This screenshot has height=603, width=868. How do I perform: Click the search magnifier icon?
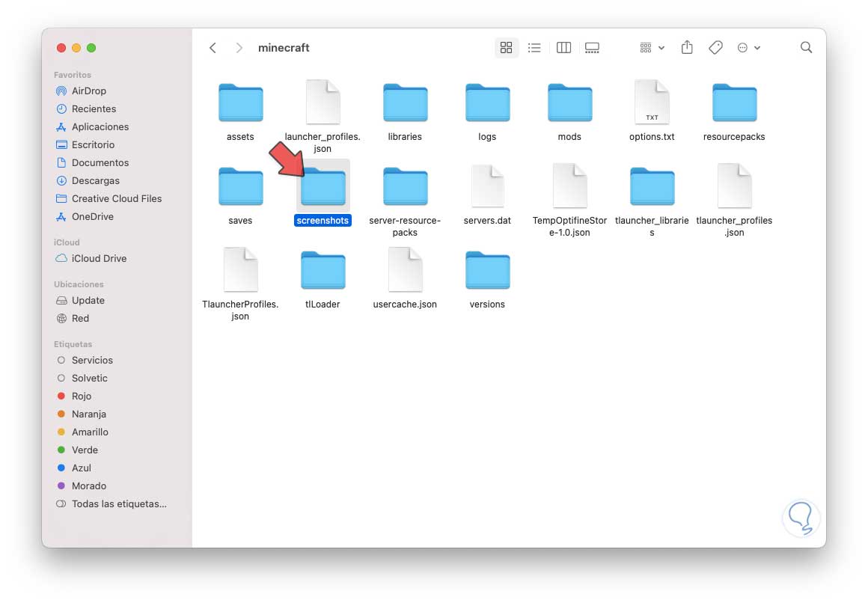pos(806,48)
